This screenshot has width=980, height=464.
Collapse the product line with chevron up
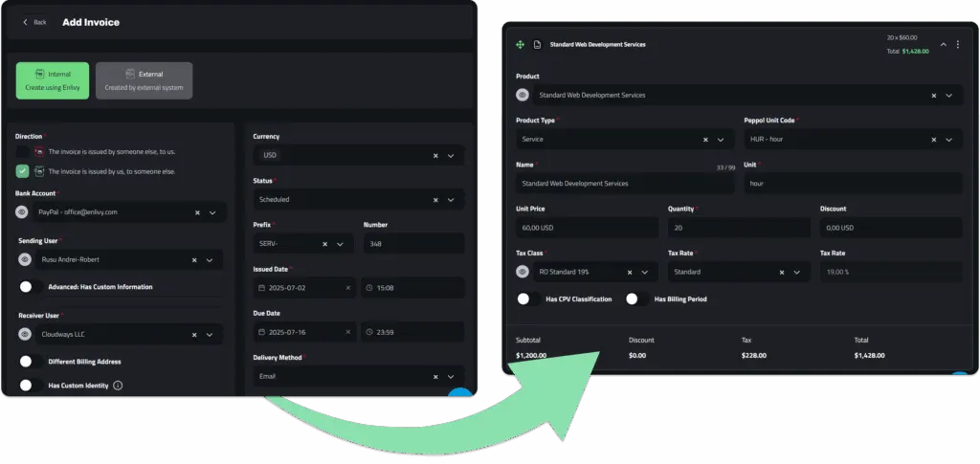943,44
